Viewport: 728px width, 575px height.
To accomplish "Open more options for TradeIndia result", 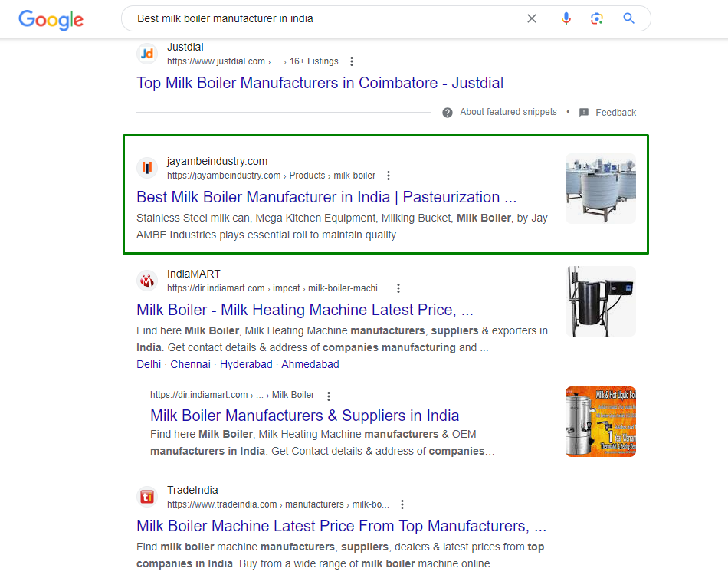I will coord(402,504).
